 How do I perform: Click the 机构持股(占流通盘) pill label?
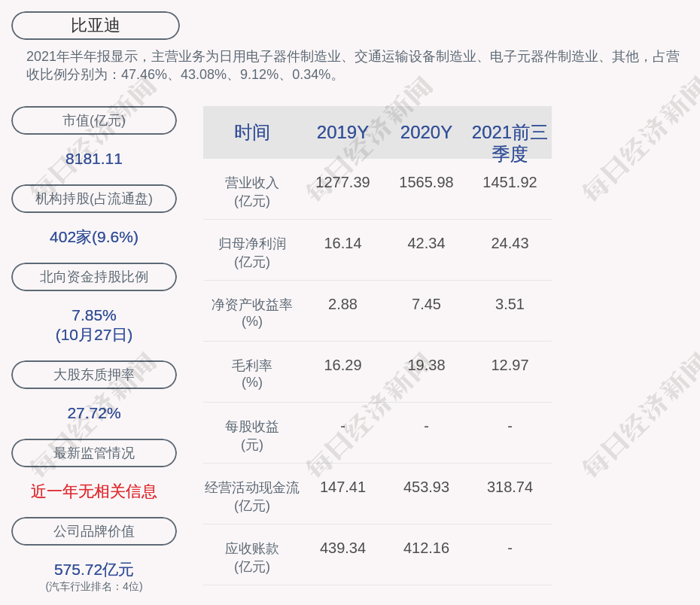pos(94,199)
